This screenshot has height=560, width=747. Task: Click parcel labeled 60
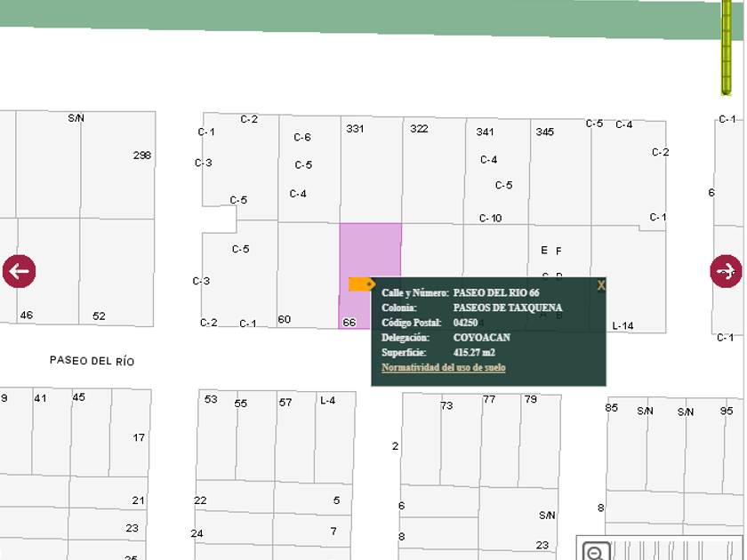coord(285,319)
